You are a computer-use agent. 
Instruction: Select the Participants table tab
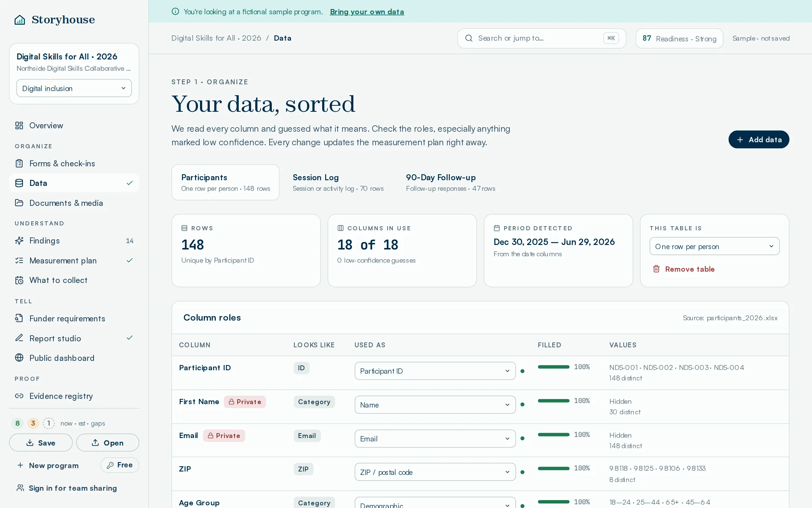pyautogui.click(x=226, y=182)
